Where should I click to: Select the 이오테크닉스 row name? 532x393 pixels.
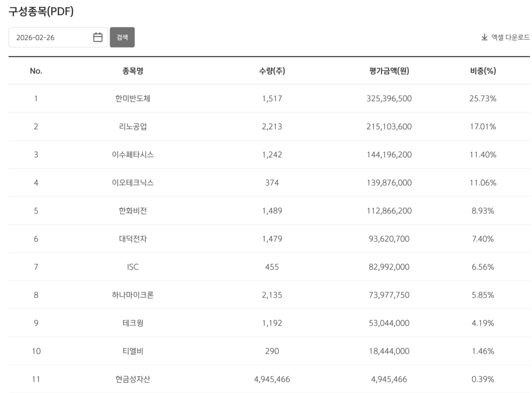click(x=133, y=183)
